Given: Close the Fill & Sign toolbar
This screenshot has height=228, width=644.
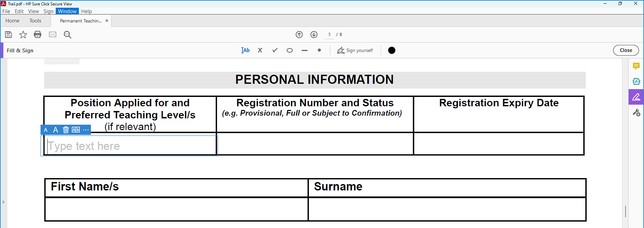Looking at the screenshot, I should tap(625, 50).
